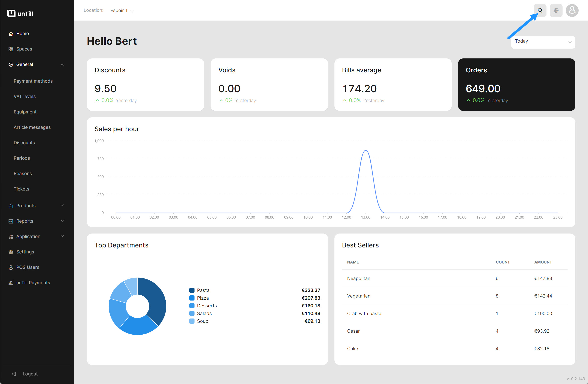This screenshot has width=588, height=384.
Task: Expand the Reports sidebar section
Action: (x=62, y=221)
